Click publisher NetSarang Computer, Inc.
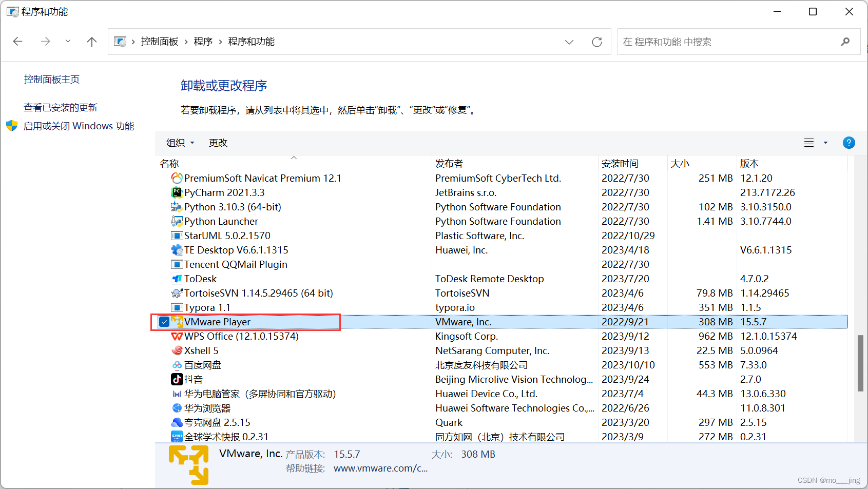Screen dimensions: 868x489 coord(492,350)
